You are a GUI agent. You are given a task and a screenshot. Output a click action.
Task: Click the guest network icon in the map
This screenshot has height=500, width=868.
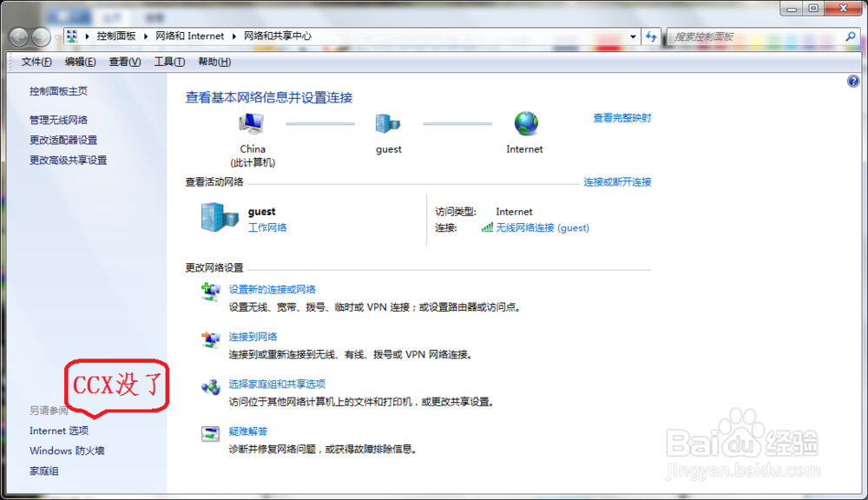(388, 124)
